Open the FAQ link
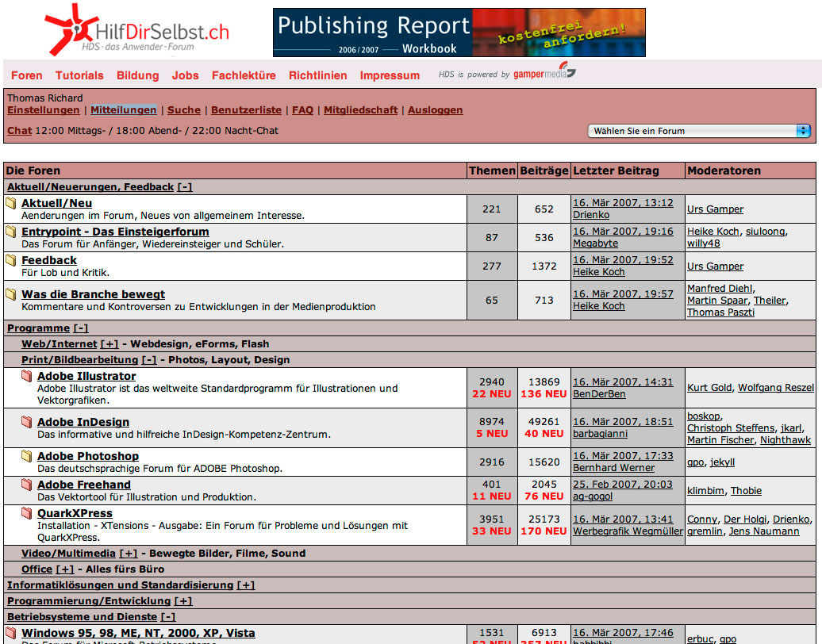822x644 pixels. coord(302,110)
